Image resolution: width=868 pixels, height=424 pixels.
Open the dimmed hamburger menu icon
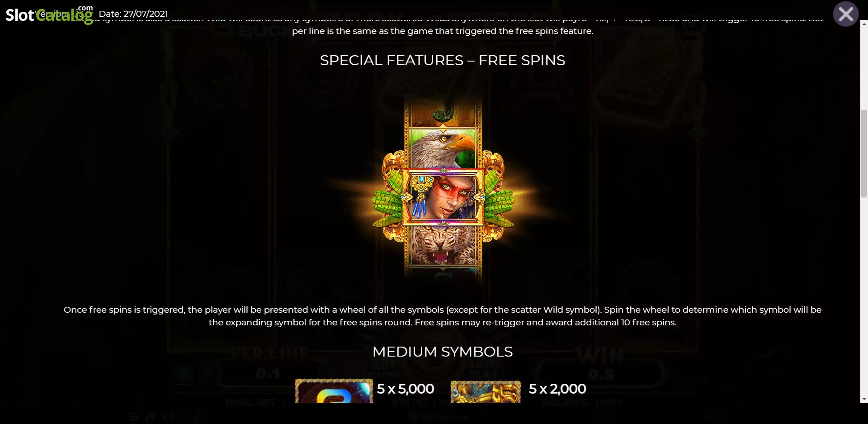point(134,417)
